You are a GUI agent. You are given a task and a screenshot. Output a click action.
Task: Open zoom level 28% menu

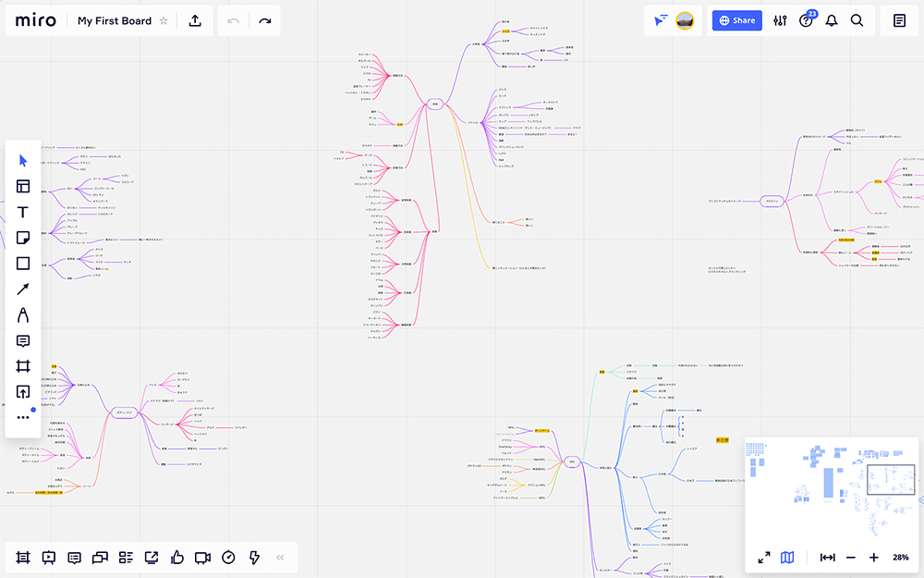(x=900, y=557)
